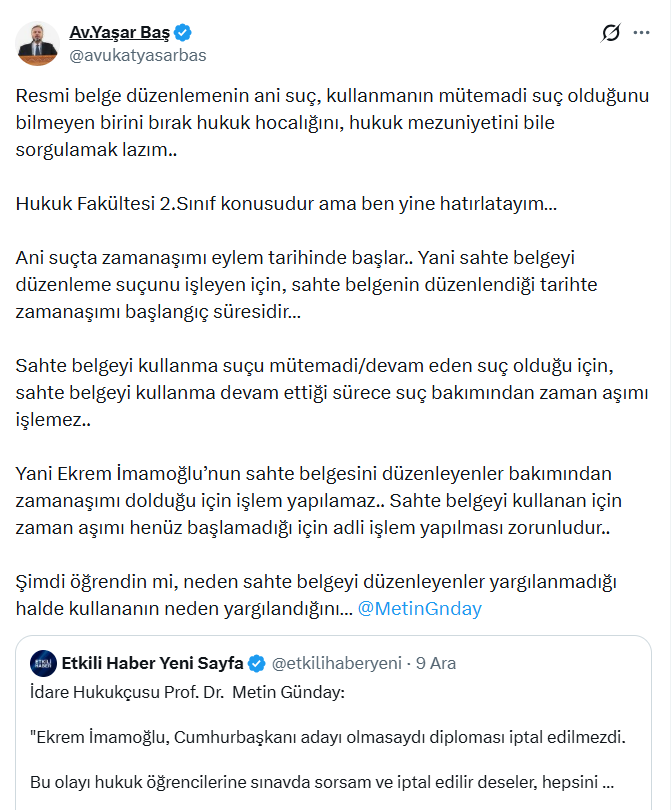The height and width of the screenshot is (810, 671).
Task: Open the quoted post's "9 Ara" date
Action: [436, 663]
